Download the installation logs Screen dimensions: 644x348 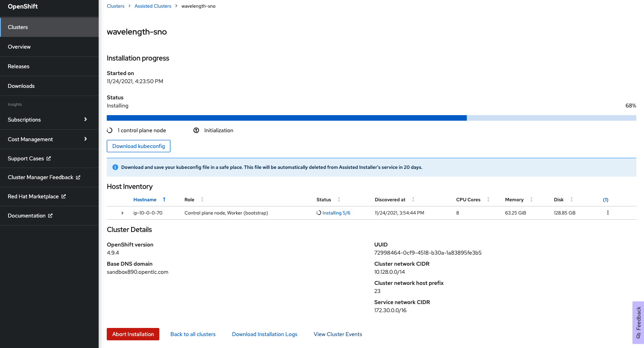(x=265, y=334)
